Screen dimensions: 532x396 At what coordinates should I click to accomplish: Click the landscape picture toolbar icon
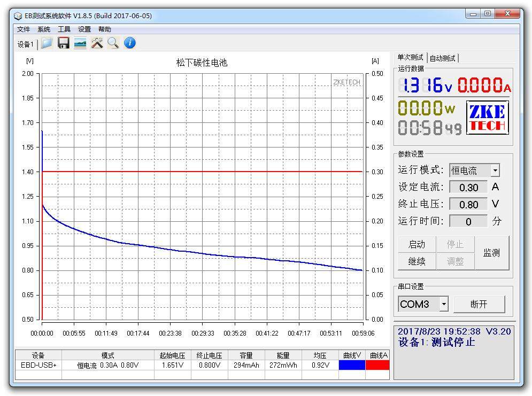[80, 43]
